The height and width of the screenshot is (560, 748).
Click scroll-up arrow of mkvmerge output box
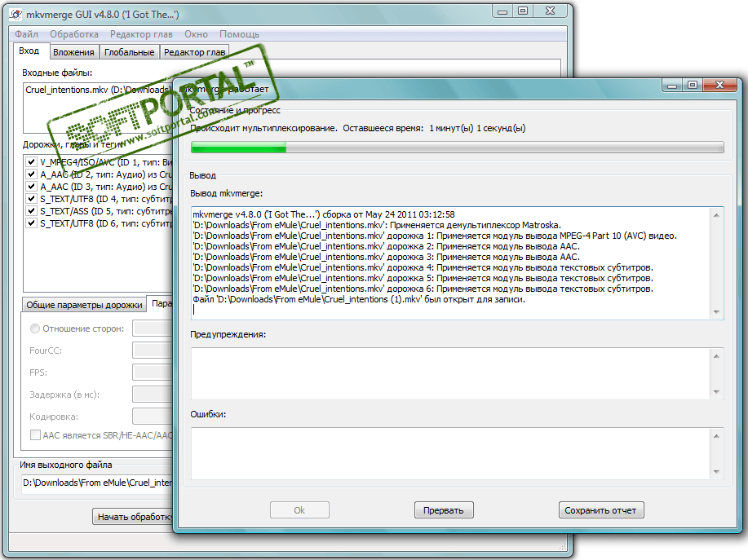[x=716, y=215]
